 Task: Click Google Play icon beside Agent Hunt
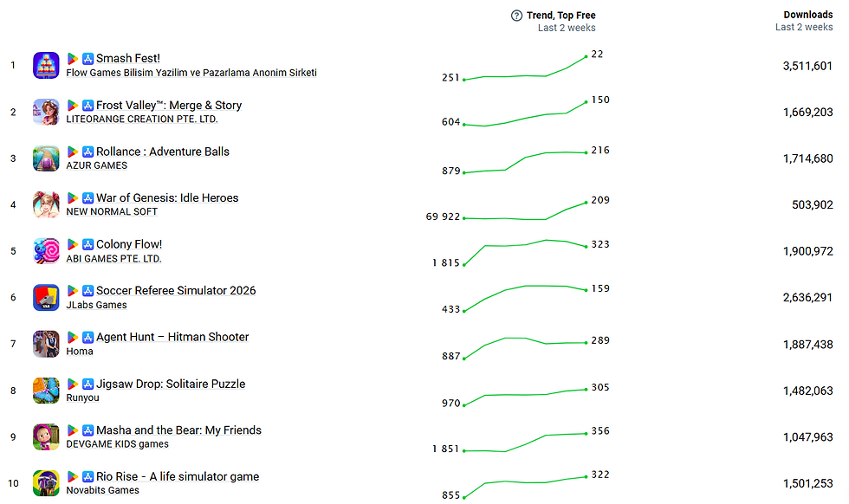72,337
